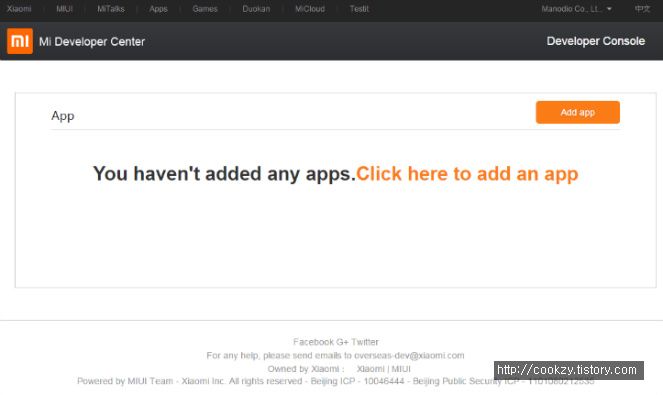This screenshot has height=395, width=663.
Task: Click the orange Mi logo icon
Action: [20, 41]
